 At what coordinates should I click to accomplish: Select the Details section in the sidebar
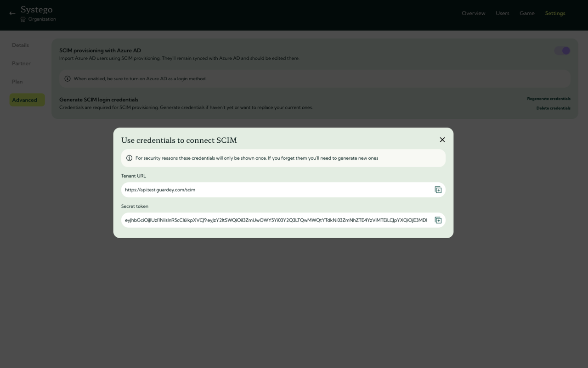(20, 45)
